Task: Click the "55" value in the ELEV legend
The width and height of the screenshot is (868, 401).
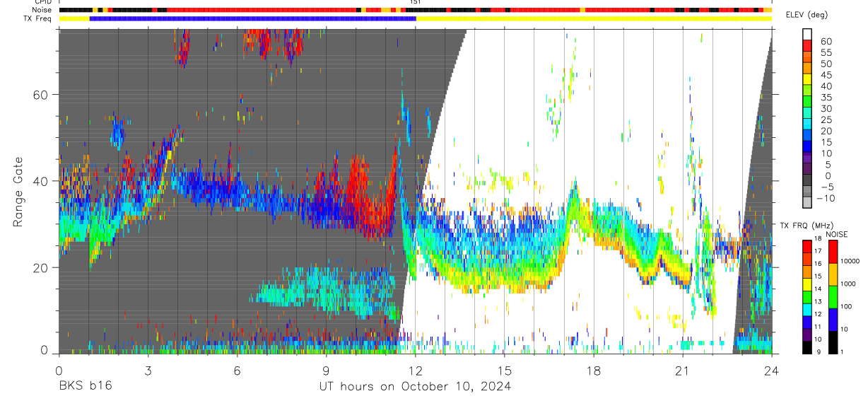Action: (x=826, y=52)
